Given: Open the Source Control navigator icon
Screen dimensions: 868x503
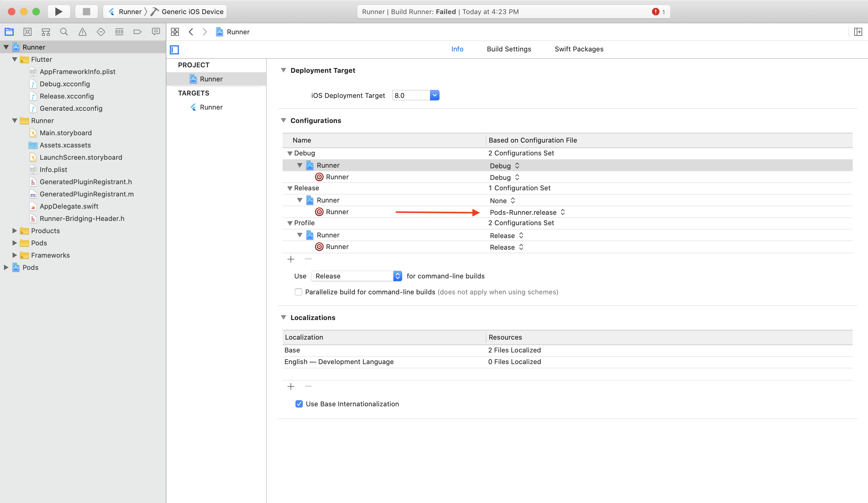Looking at the screenshot, I should (x=28, y=32).
